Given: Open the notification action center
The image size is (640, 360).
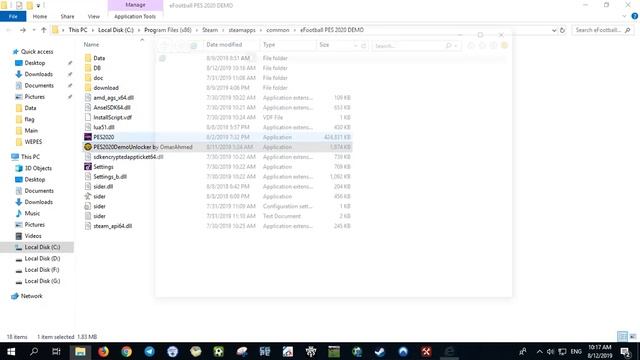Looking at the screenshot, I should pos(626,351).
